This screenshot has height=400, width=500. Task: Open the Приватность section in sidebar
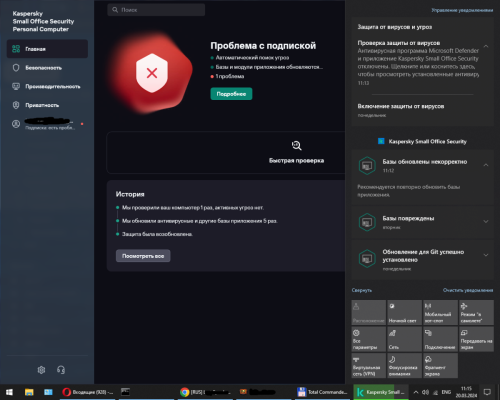pyautogui.click(x=47, y=105)
